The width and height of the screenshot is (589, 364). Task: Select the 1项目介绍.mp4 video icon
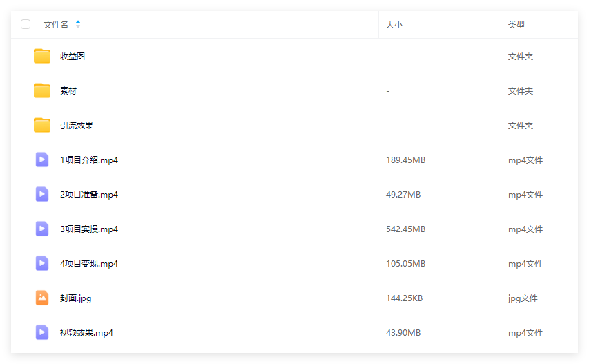(42, 160)
